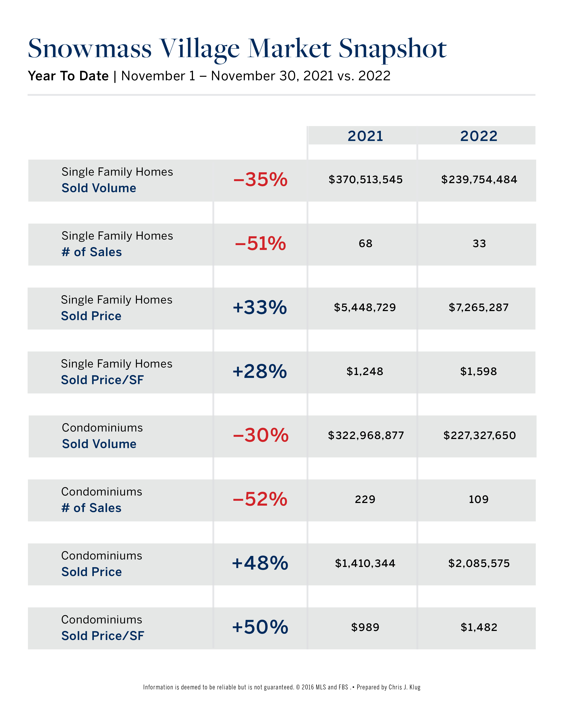Image resolution: width=563 pixels, height=728 pixels.
Task: Click the −35% change value
Action: (260, 180)
